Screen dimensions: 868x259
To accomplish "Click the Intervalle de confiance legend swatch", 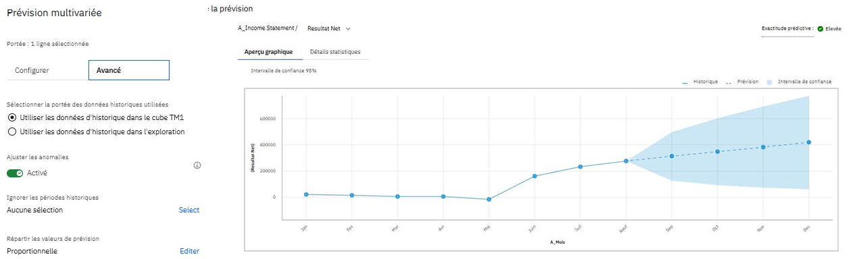I will (769, 82).
